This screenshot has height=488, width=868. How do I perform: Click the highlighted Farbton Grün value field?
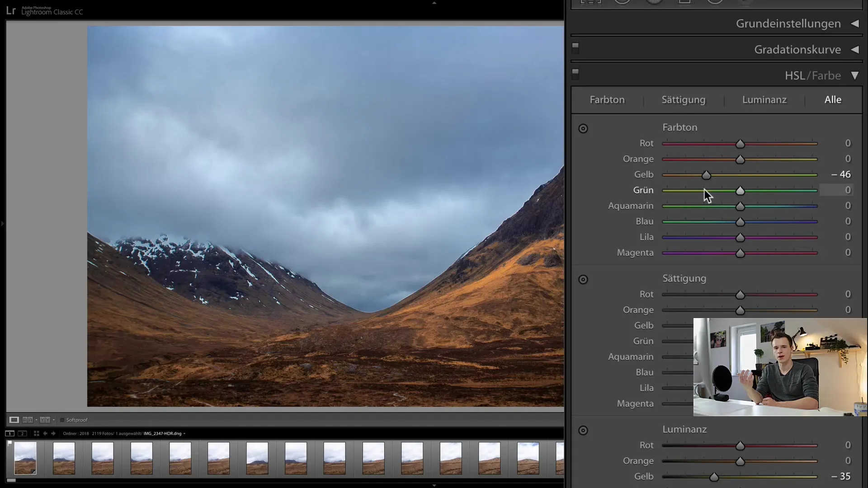click(x=836, y=190)
